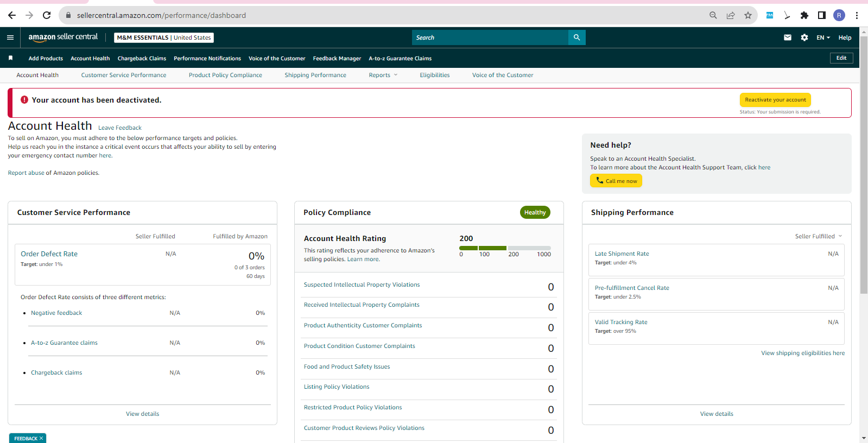This screenshot has height=443, width=868.
Task: Click the Edit favorites button
Action: (841, 58)
